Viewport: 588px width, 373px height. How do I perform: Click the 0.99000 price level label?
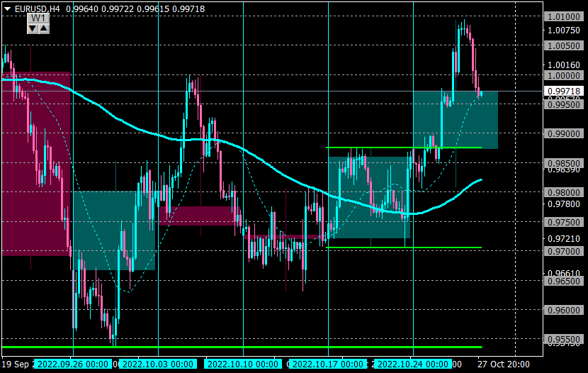click(x=564, y=133)
